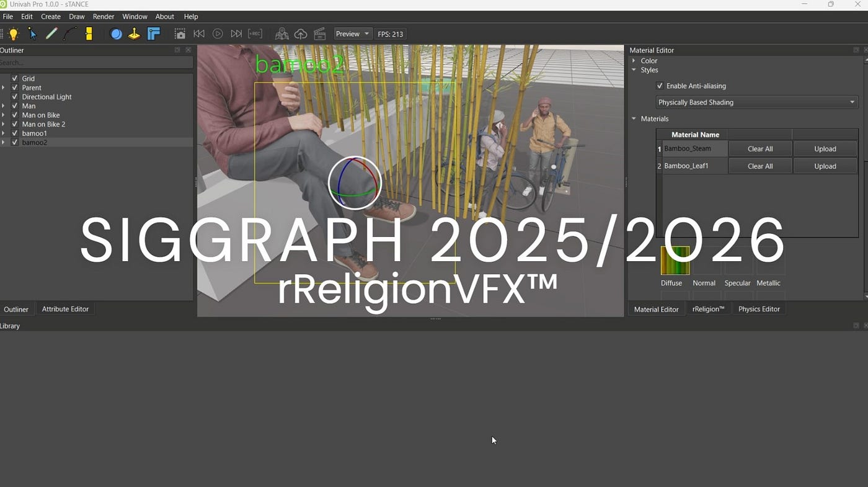Viewport: 868px width, 487px height.
Task: Play the animation
Action: coord(218,34)
